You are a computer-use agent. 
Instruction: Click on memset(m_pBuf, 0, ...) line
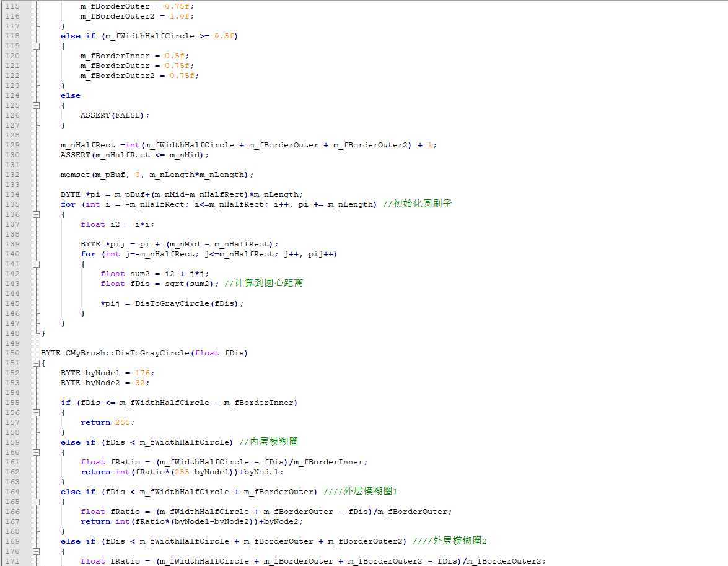157,175
